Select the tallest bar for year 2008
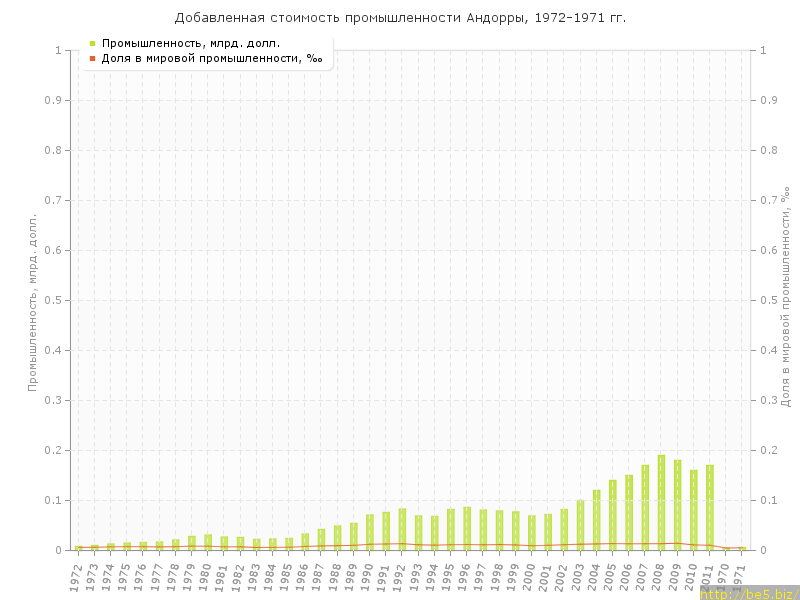Image resolution: width=800 pixels, height=600 pixels. pyautogui.click(x=661, y=502)
